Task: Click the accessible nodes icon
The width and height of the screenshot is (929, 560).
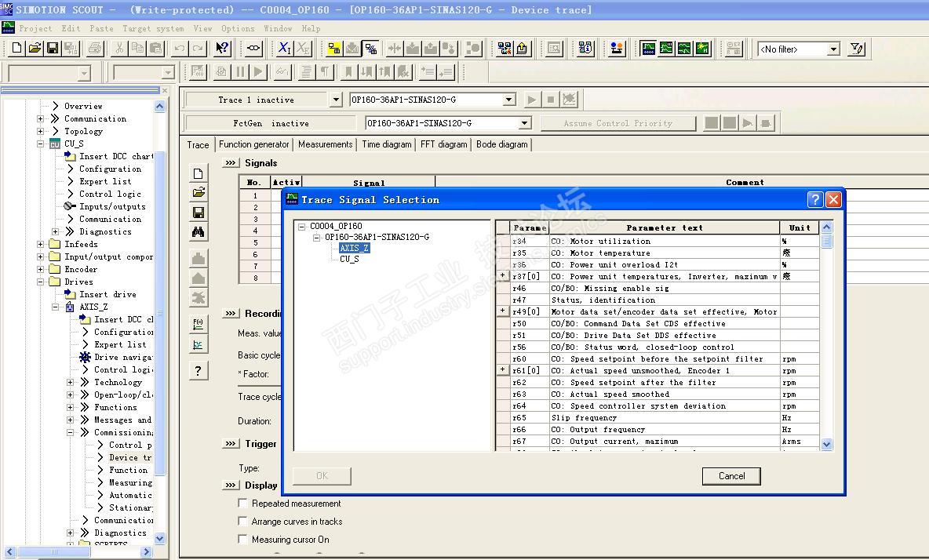Action: pyautogui.click(x=505, y=48)
